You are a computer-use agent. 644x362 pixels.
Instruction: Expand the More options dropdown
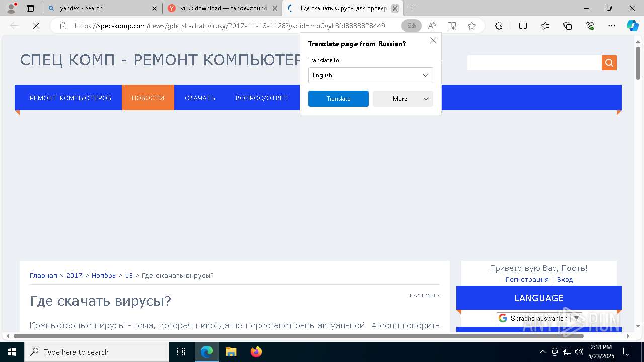tap(403, 99)
